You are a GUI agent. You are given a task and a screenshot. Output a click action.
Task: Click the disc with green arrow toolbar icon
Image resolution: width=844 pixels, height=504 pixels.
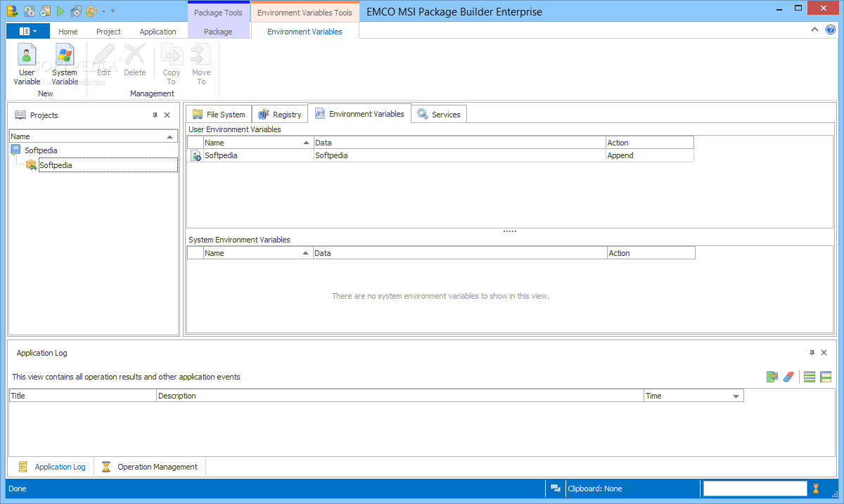click(30, 11)
